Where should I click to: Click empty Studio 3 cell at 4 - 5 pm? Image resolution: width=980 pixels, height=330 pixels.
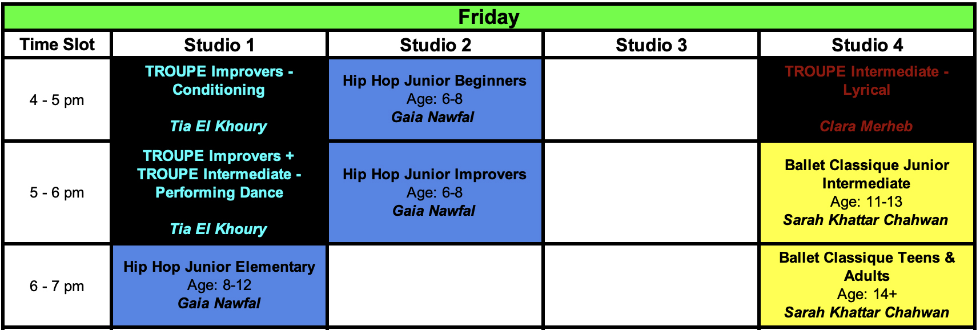click(x=651, y=99)
